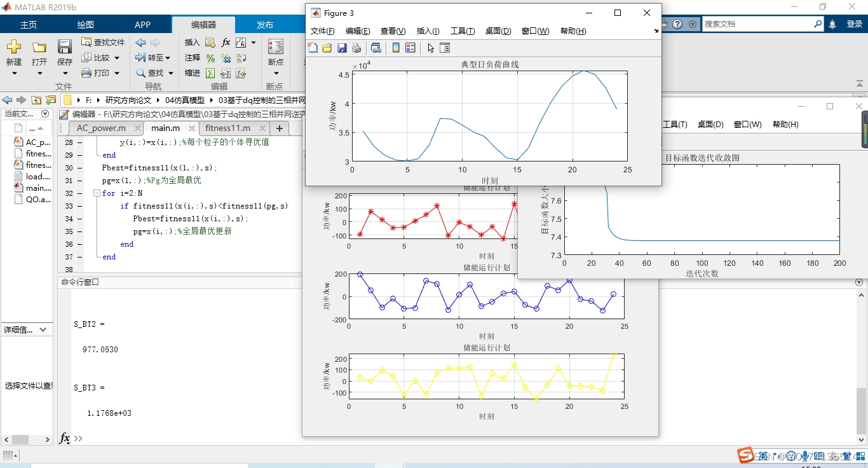Switch to the APP ribbon tab

click(143, 25)
